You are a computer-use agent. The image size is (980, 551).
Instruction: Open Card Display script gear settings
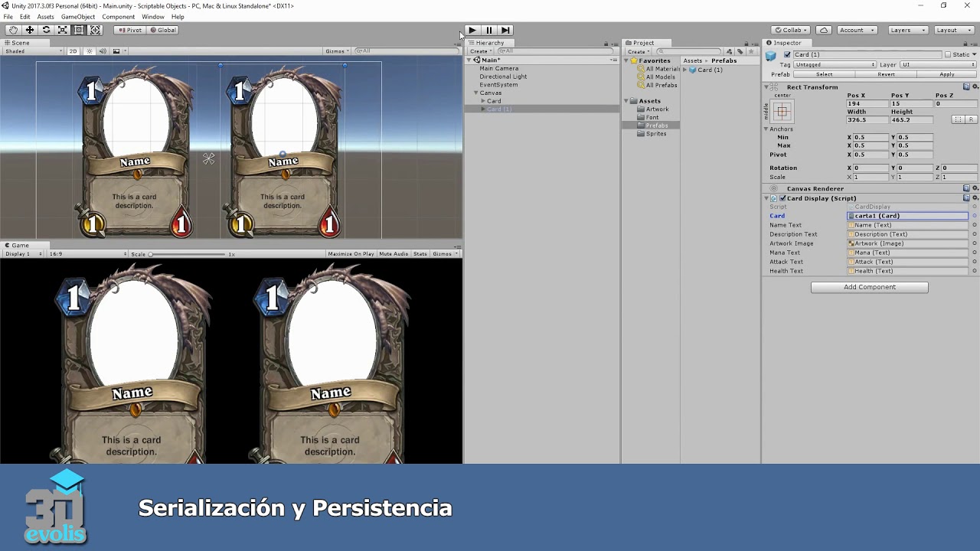pos(974,198)
